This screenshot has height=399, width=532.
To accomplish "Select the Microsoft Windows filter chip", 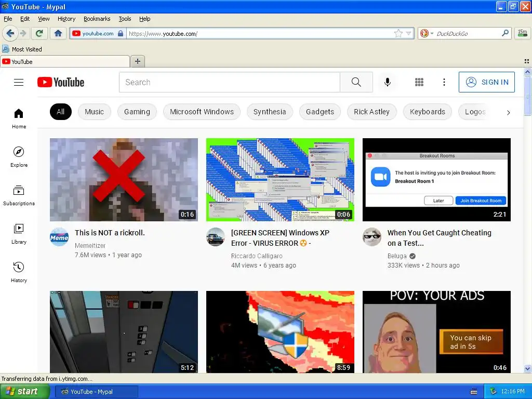I will click(x=202, y=112).
